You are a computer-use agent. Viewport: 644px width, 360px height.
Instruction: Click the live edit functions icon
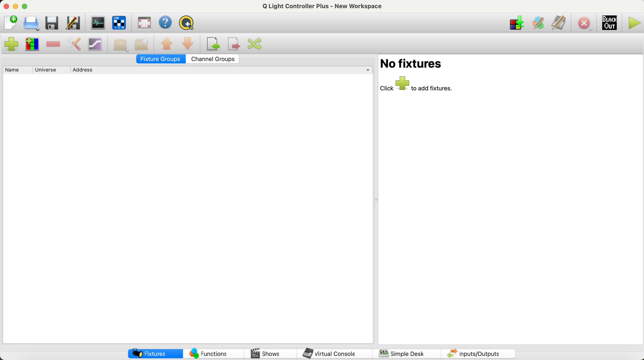click(x=538, y=23)
